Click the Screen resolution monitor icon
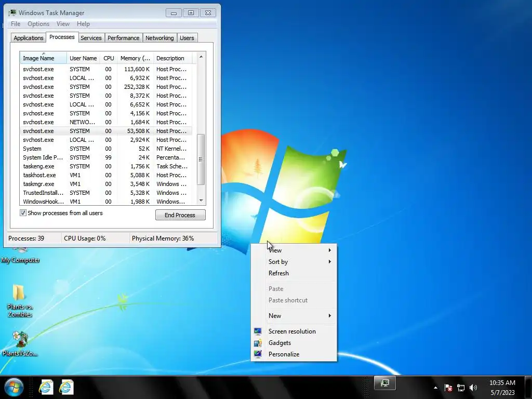Image resolution: width=532 pixels, height=399 pixels. (258, 331)
